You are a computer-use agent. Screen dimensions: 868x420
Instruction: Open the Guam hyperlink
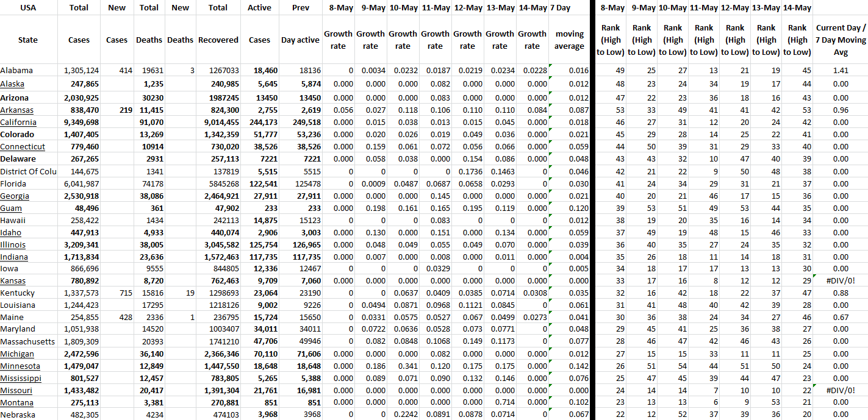[11, 208]
